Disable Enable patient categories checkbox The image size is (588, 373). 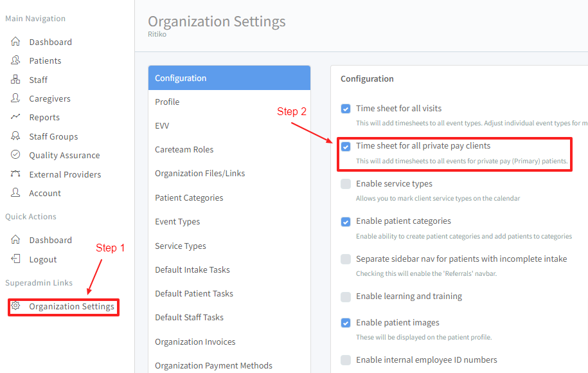(346, 221)
